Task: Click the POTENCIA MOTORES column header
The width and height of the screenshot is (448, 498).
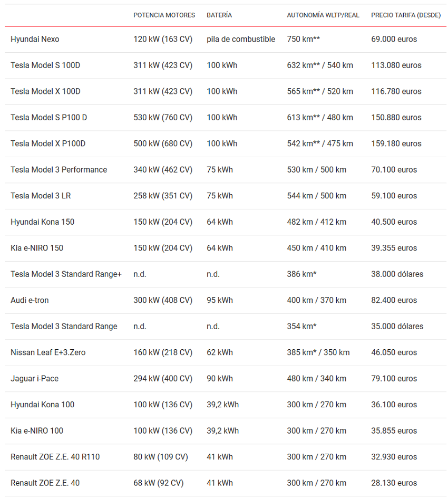Action: click(164, 15)
